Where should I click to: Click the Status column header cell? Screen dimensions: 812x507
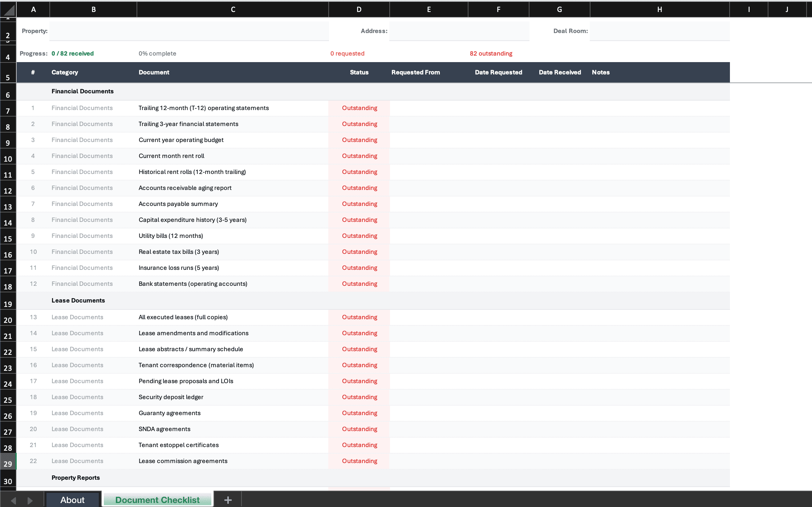359,72
